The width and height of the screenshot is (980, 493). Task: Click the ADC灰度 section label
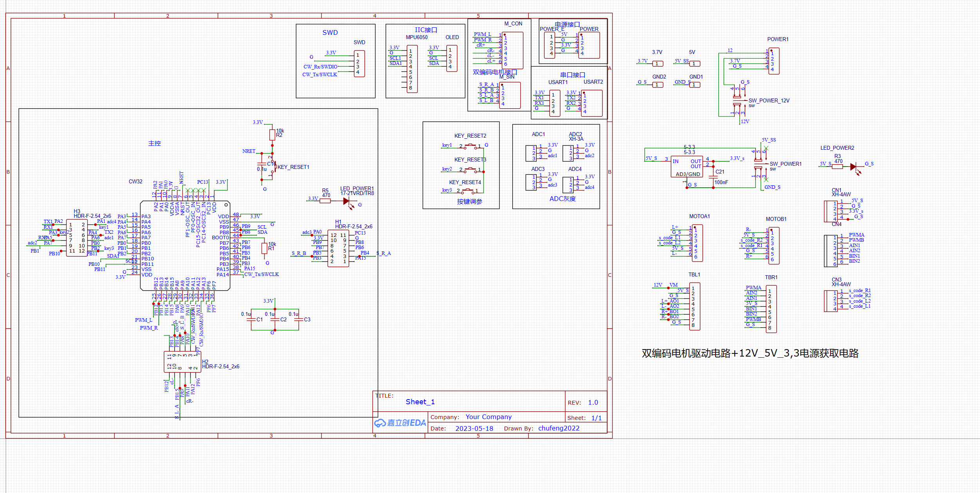click(x=563, y=199)
